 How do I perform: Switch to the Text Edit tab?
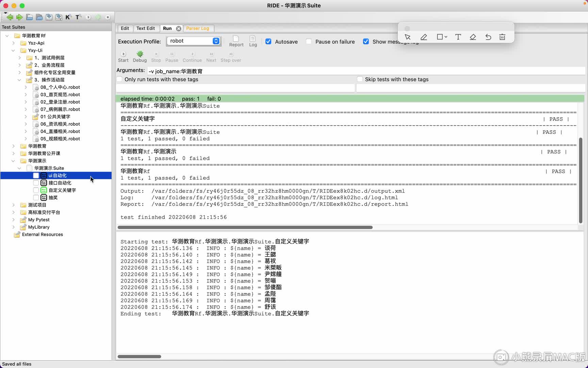coord(146,28)
